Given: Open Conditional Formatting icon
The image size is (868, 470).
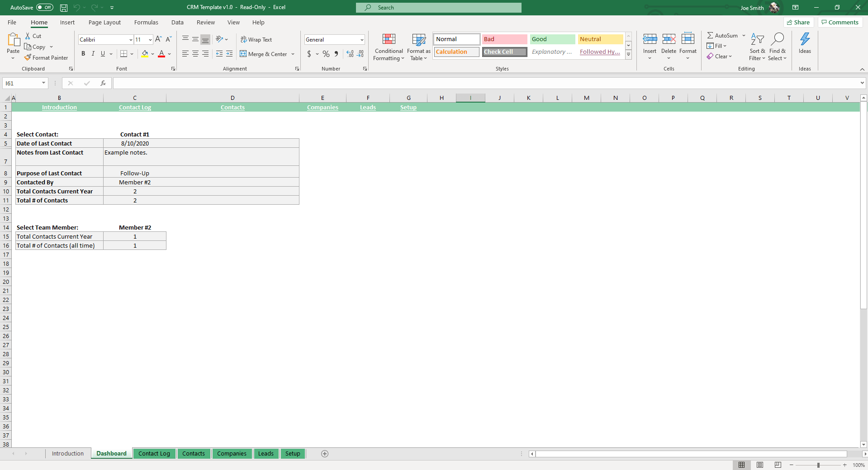Looking at the screenshot, I should coord(389,39).
